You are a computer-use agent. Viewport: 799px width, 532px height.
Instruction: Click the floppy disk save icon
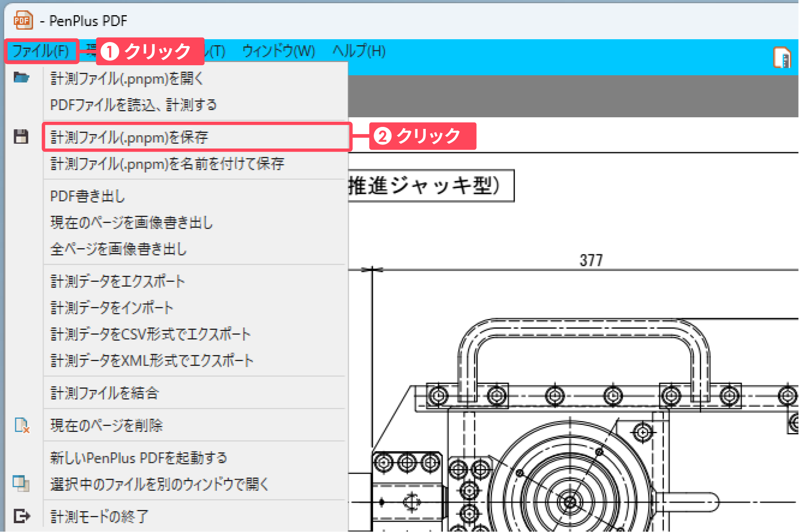pos(21,137)
